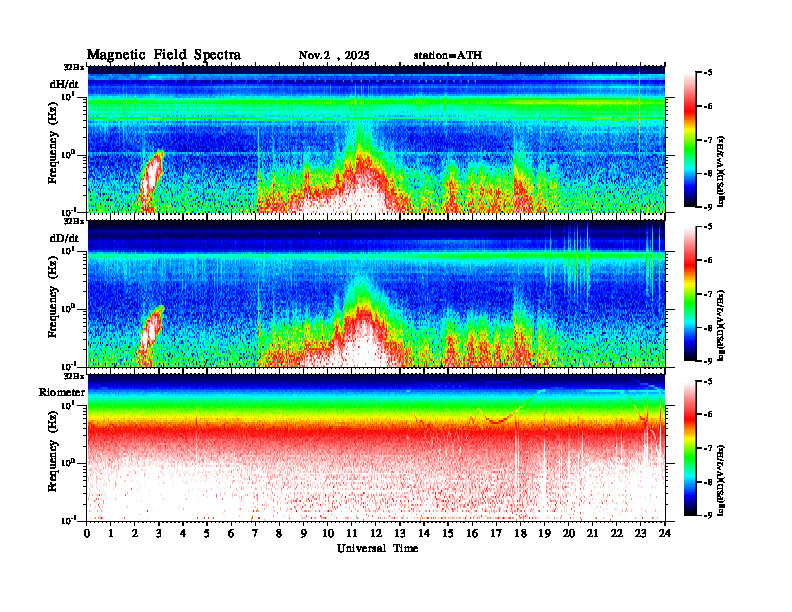This screenshot has height=612, width=792.
Task: Click the Riometer spectrogram plot area
Action: [x=376, y=447]
